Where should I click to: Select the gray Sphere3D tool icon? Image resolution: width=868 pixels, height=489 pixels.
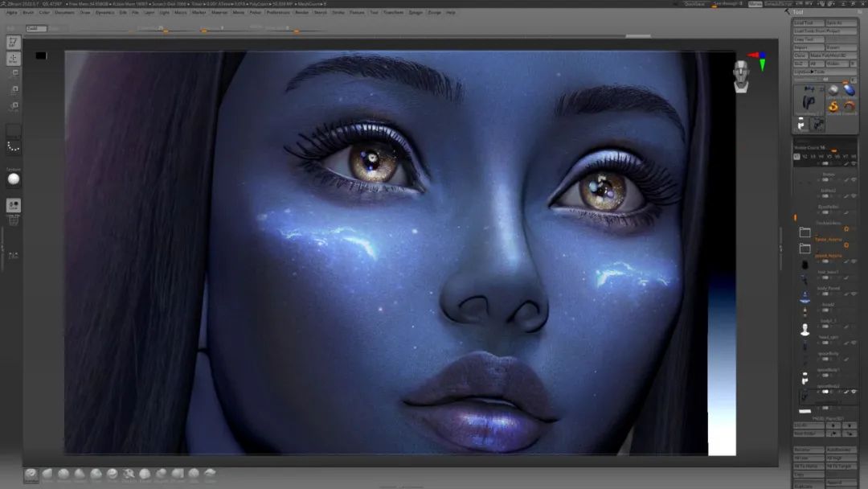833,90
